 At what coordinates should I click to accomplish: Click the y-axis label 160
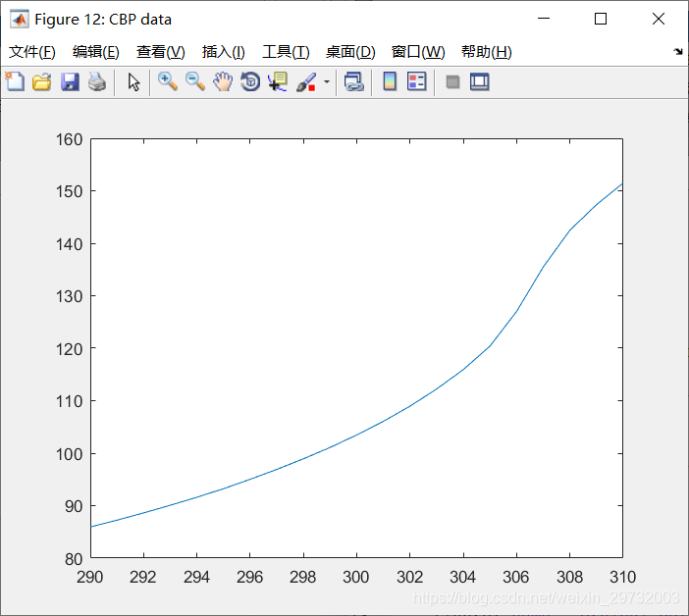(x=69, y=139)
